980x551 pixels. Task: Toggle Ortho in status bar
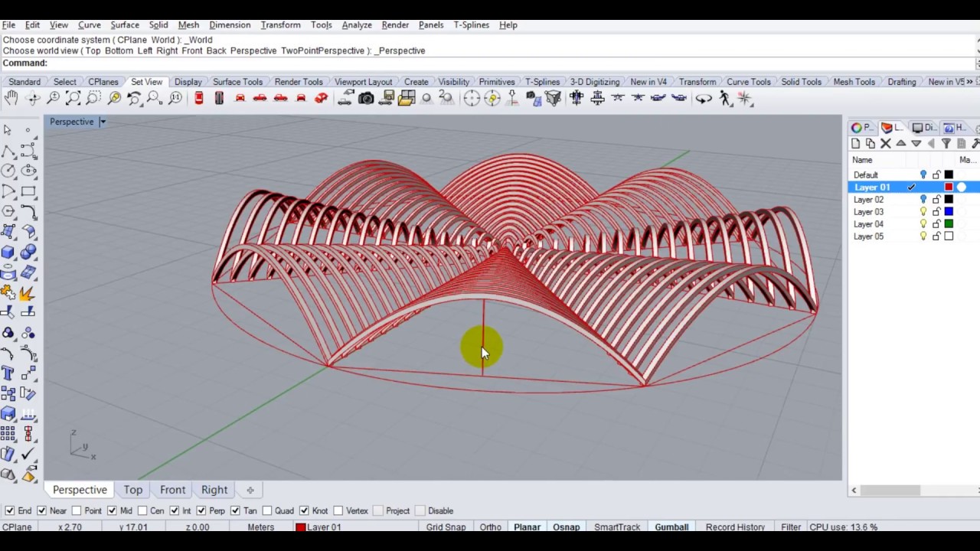(490, 527)
